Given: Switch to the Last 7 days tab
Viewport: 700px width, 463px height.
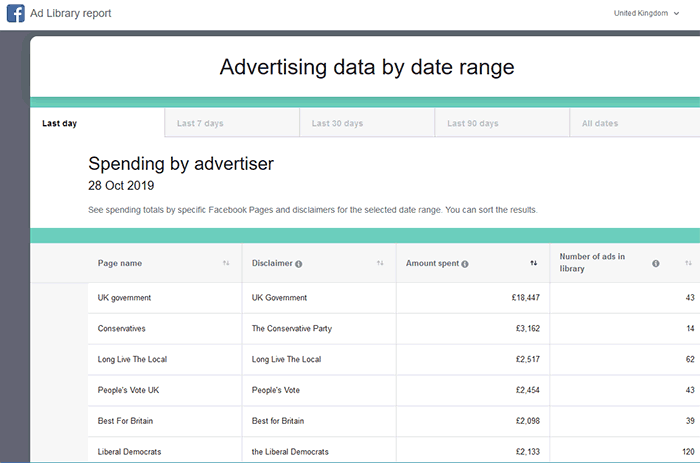Looking at the screenshot, I should click(232, 123).
